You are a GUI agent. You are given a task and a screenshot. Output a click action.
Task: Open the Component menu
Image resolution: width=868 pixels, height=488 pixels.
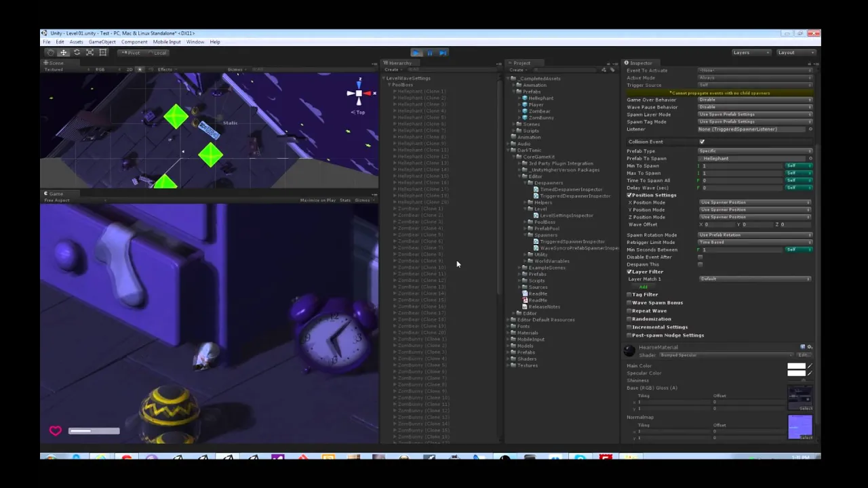coord(134,42)
